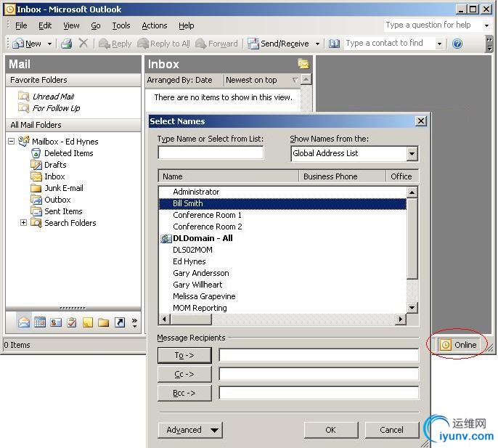The height and width of the screenshot is (448, 498).
Task: Click the Business Phone column header
Action: coord(343,176)
